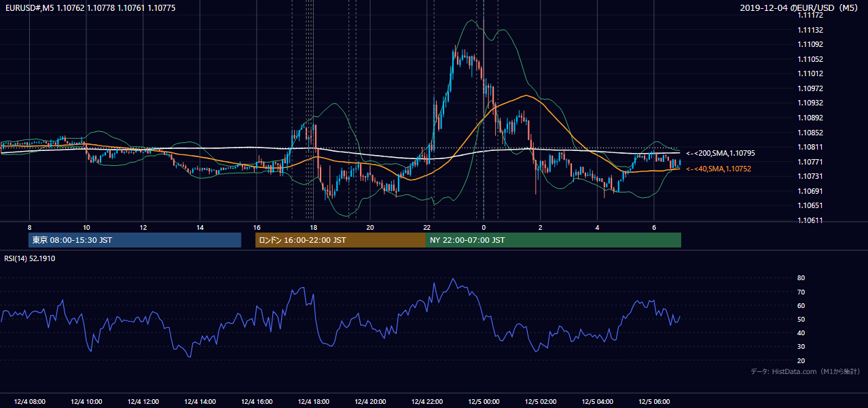The width and height of the screenshot is (868, 408).
Task: Click hour label 2 under the price chart
Action: (x=541, y=227)
